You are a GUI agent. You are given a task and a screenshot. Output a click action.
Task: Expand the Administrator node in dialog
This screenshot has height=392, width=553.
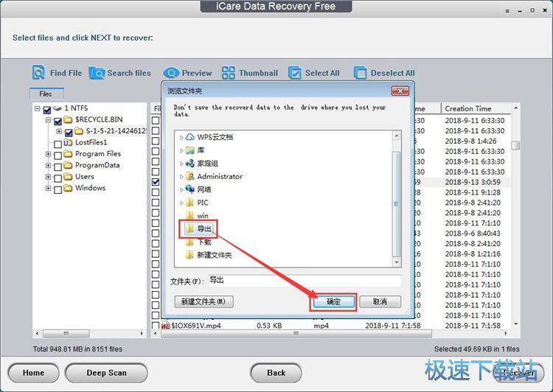click(x=181, y=177)
